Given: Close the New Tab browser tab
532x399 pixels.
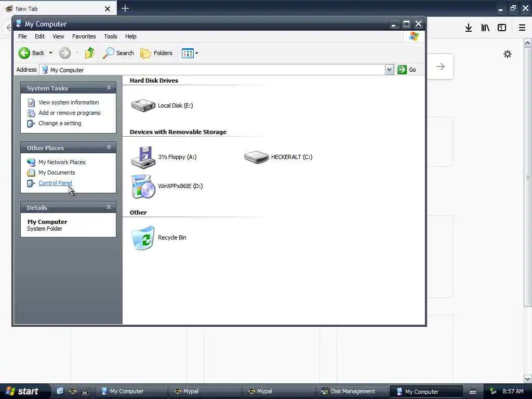Looking at the screenshot, I should pyautogui.click(x=107, y=9).
